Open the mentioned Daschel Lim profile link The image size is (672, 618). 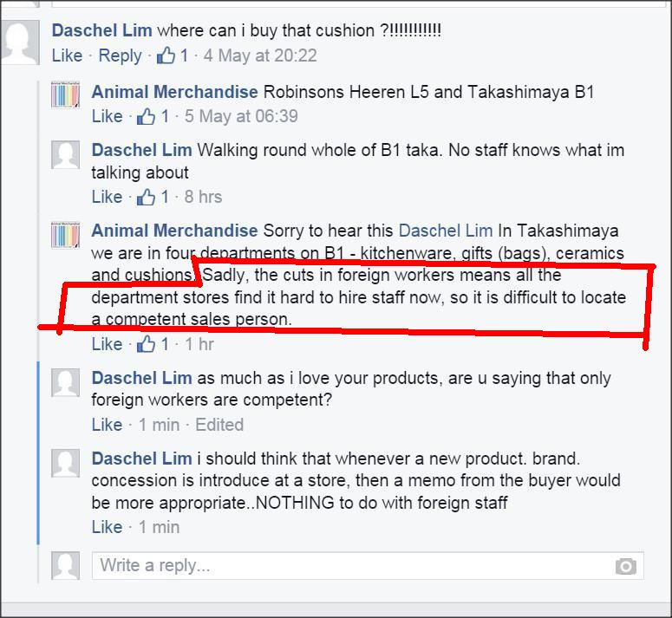click(446, 231)
